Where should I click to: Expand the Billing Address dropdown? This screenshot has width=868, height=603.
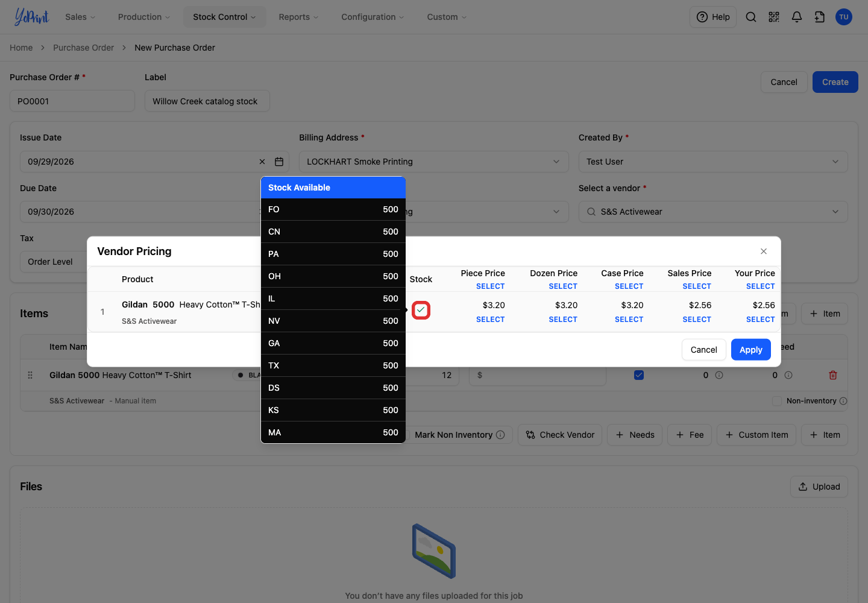tap(434, 162)
